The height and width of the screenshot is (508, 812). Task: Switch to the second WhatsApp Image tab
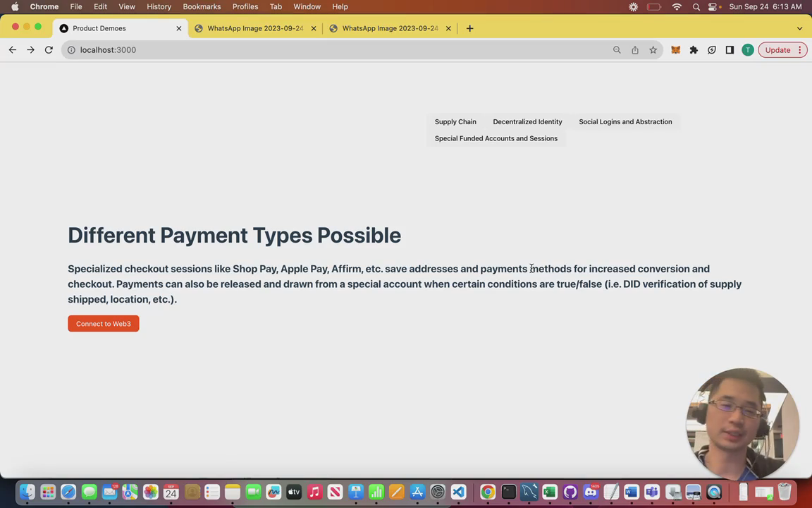(390, 28)
